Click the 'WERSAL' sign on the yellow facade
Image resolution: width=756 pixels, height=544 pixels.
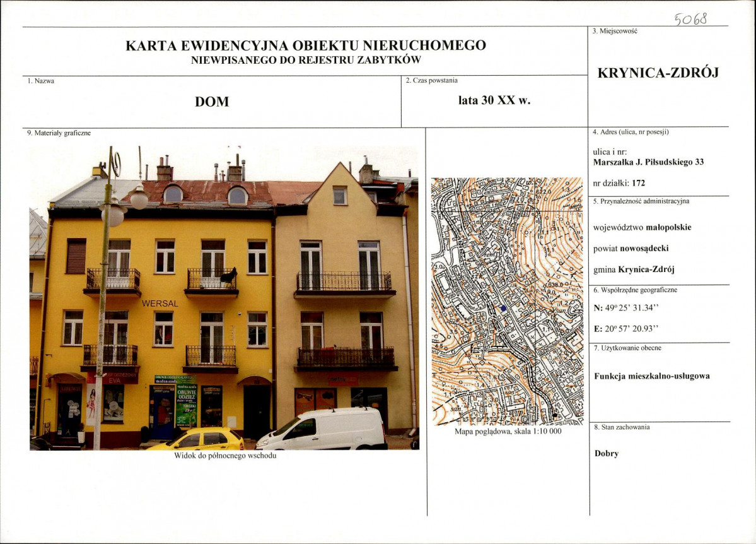pyautogui.click(x=160, y=304)
